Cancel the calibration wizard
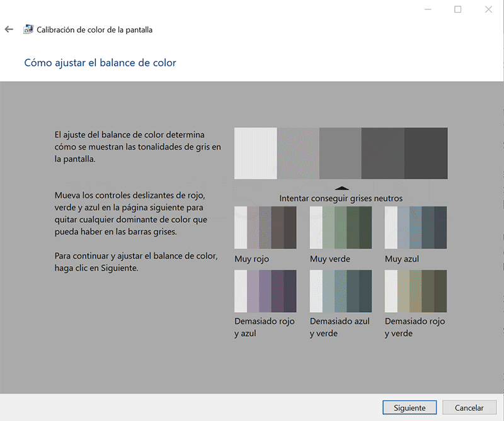 pyautogui.click(x=469, y=408)
